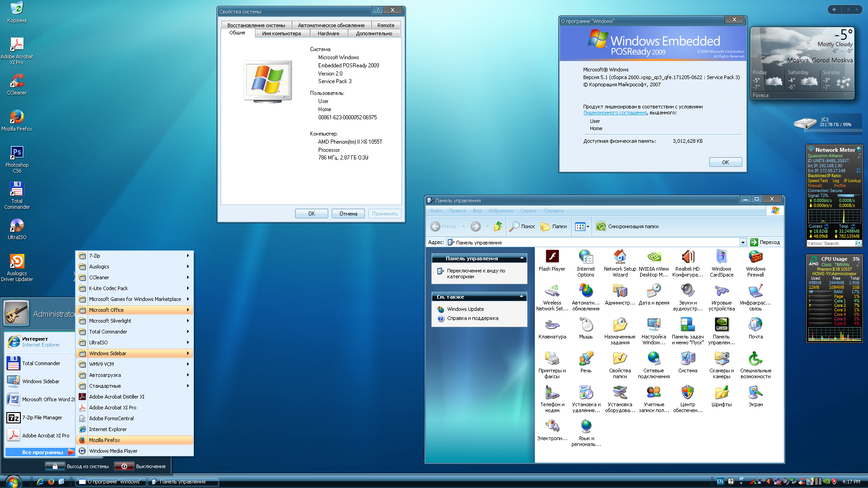Open Язык и региональные стандарты icon
Screen dimensions: 868x488
pos(586,433)
